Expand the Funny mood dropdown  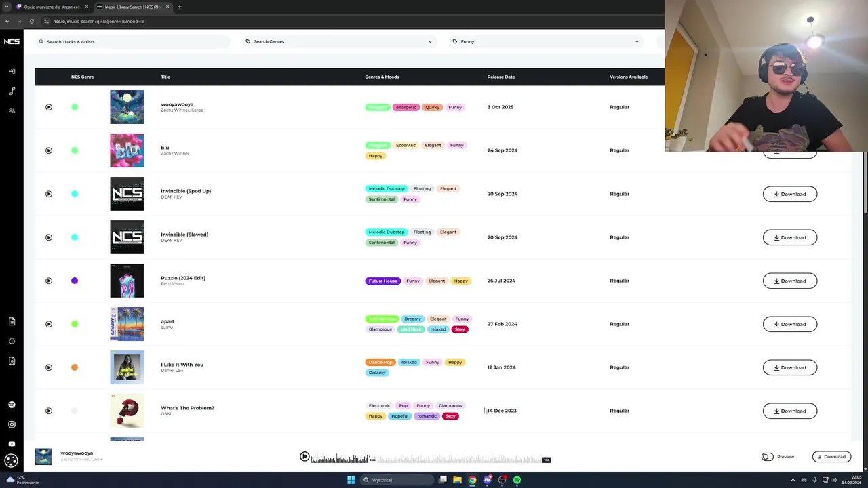[x=545, y=41]
